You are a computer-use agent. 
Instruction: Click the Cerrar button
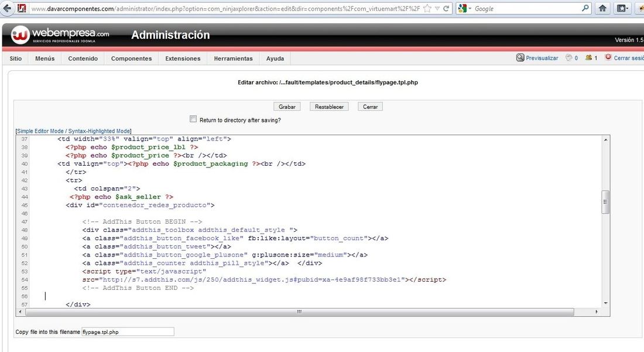click(370, 107)
